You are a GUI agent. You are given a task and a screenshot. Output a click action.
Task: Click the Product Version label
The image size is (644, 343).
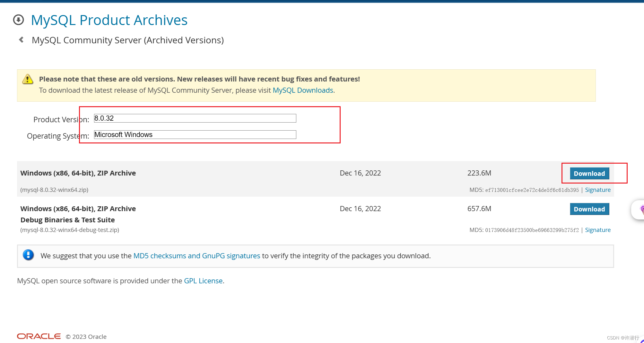61,119
